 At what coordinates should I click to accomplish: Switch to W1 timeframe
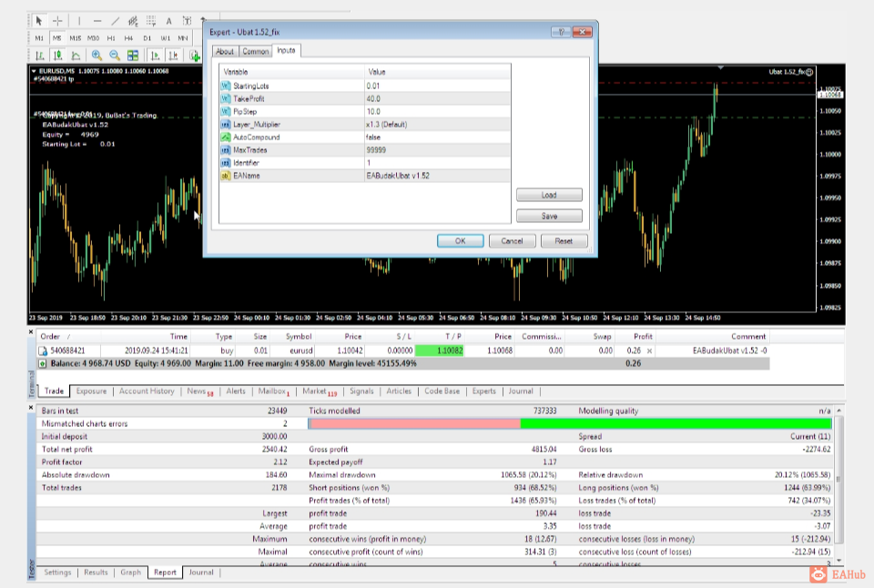pyautogui.click(x=166, y=38)
